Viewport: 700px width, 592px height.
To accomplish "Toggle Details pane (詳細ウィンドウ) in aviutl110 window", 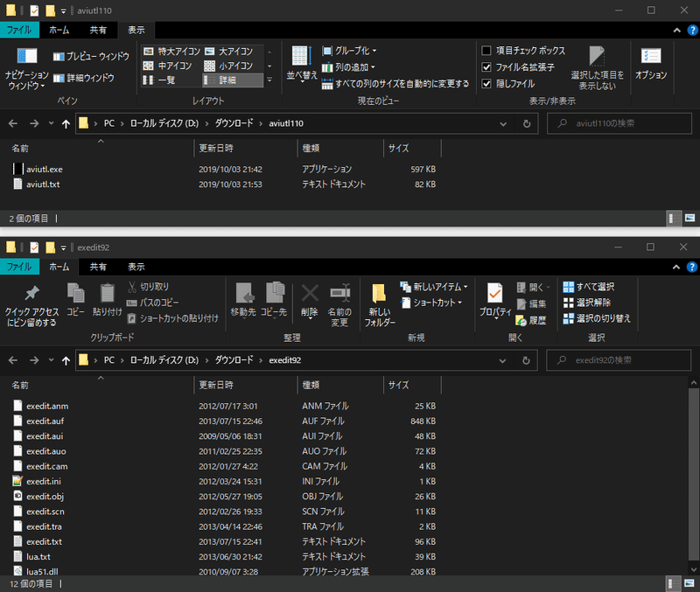I will [x=83, y=78].
